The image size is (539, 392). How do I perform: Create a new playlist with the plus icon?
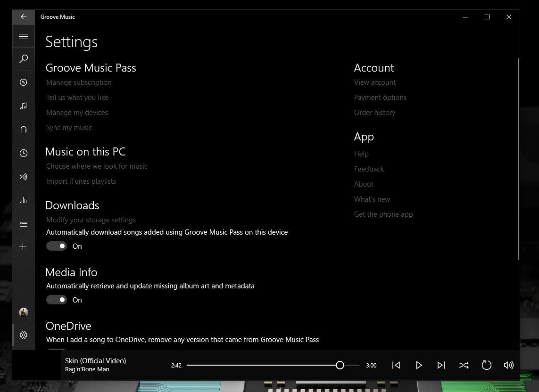pos(23,246)
